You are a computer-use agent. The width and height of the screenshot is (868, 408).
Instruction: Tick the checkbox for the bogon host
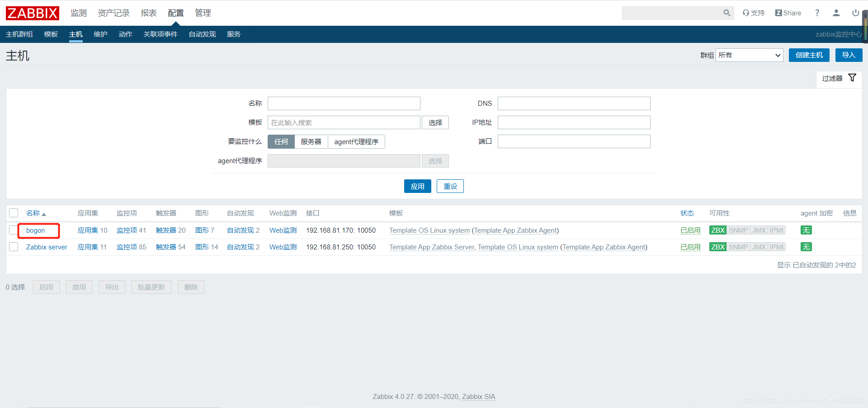[x=14, y=230]
